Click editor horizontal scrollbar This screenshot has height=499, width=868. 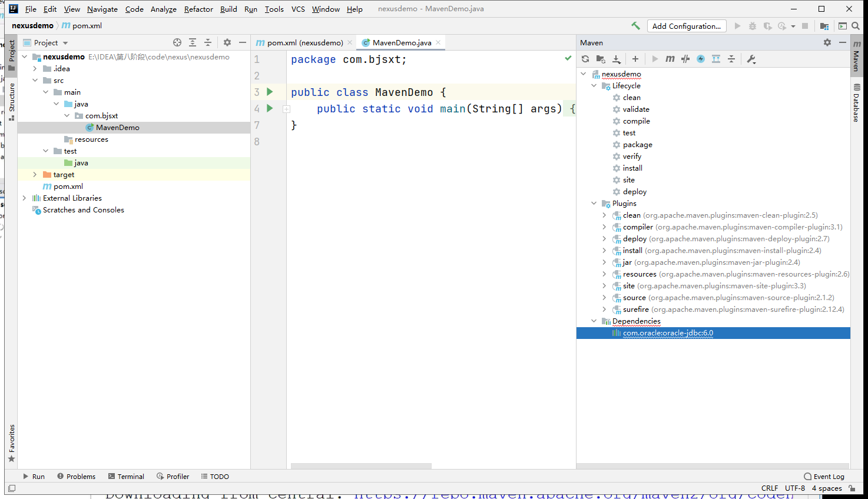tap(361, 466)
